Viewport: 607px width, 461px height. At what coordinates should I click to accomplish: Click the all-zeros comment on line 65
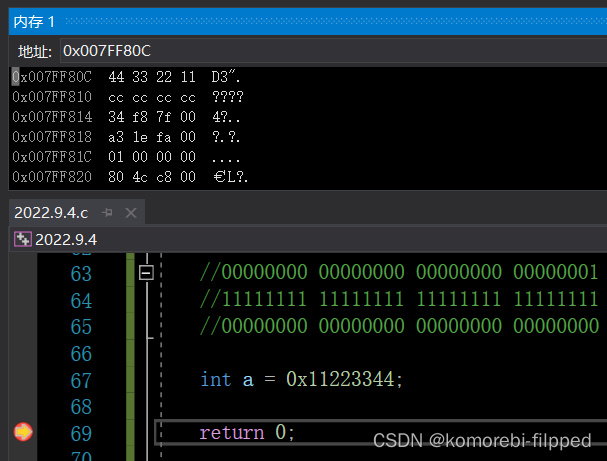pos(399,326)
